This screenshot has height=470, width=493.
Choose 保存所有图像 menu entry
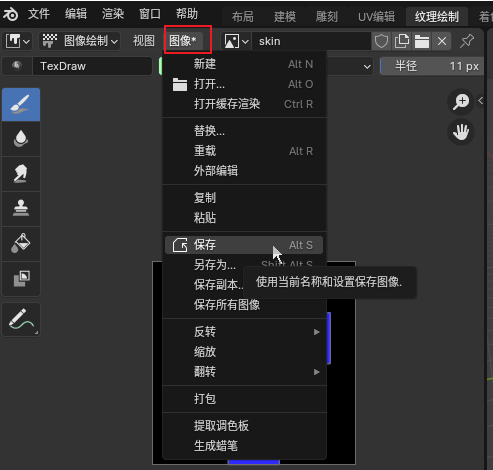tap(244, 305)
